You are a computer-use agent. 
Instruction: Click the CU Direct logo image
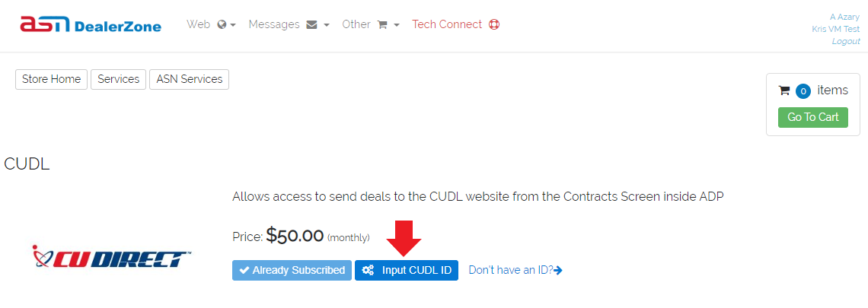(x=111, y=257)
